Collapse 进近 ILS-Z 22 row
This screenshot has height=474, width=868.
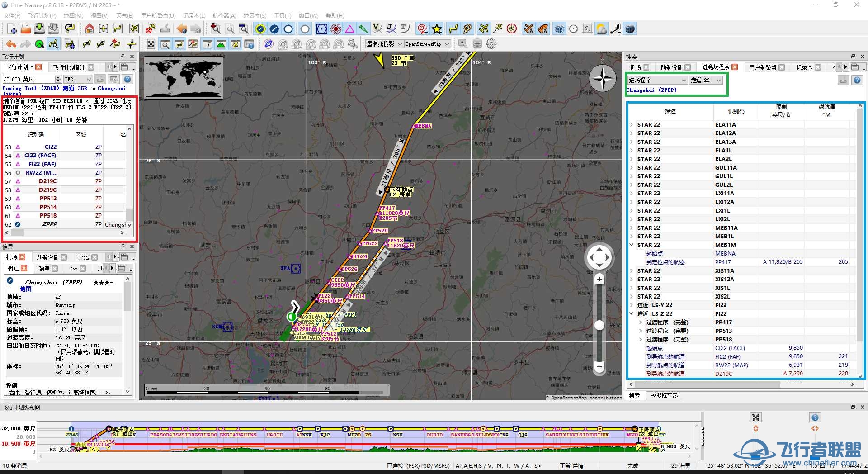coord(631,313)
